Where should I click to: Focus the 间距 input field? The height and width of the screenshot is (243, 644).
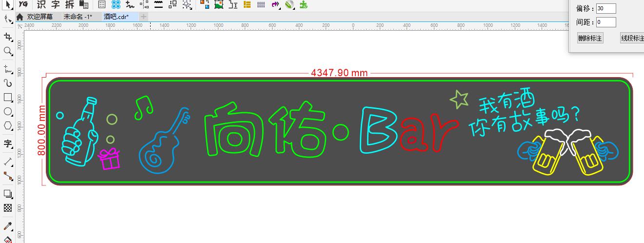(606, 22)
